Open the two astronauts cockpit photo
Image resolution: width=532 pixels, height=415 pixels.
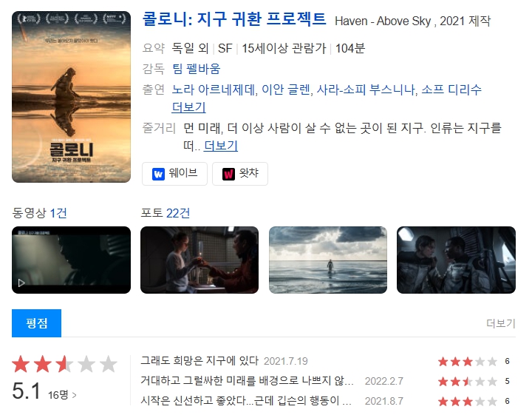[x=456, y=260]
